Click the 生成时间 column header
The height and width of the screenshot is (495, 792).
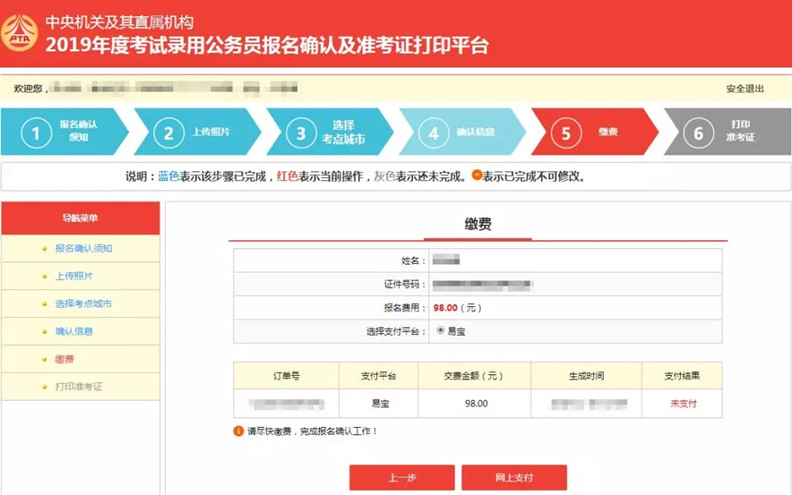tap(586, 376)
